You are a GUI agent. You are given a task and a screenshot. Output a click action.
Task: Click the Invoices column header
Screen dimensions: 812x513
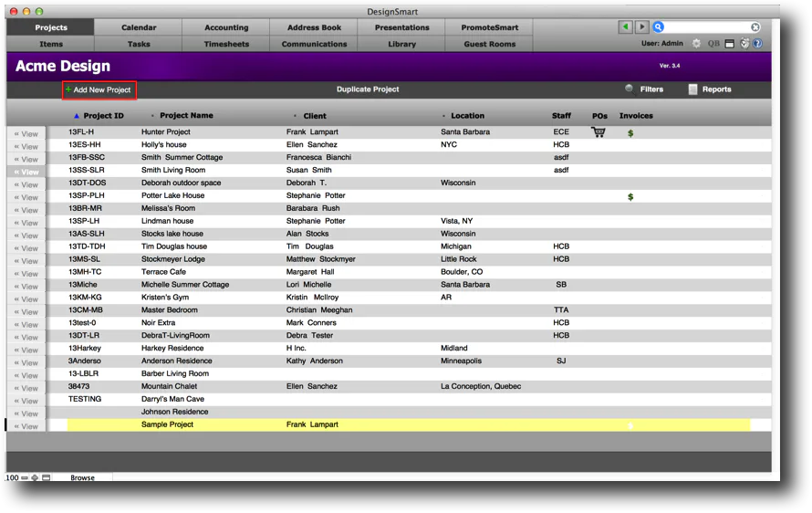pyautogui.click(x=636, y=116)
